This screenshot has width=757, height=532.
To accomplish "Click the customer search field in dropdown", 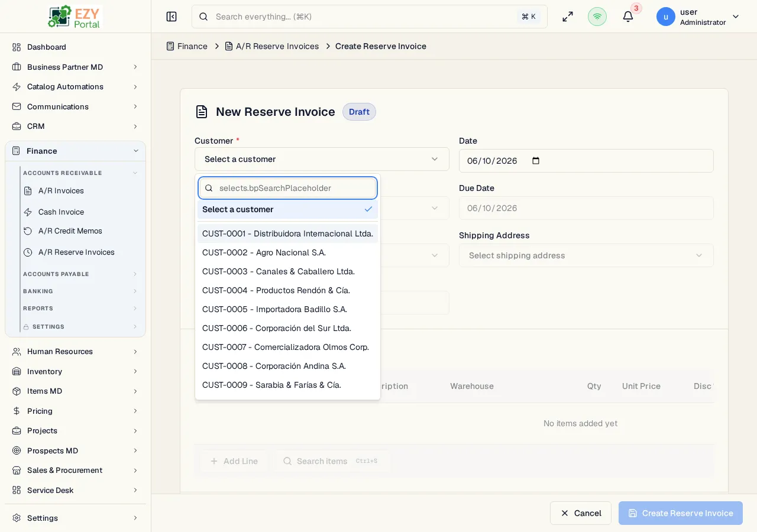I will (287, 188).
